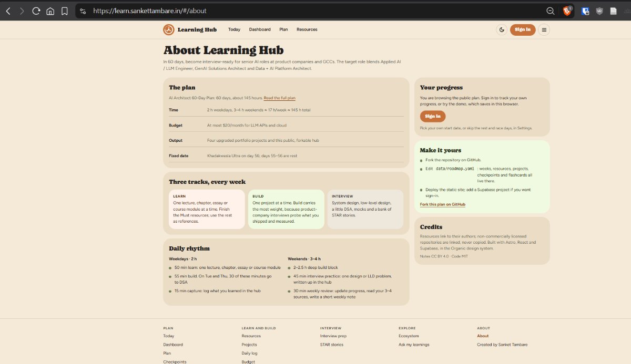Click the Three tracks, every week heading
The image size is (631, 364).
pos(207,182)
